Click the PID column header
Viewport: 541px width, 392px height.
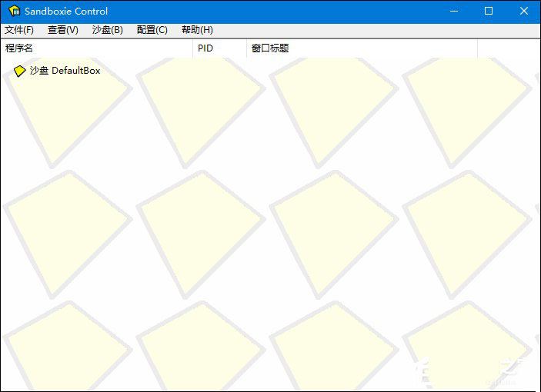click(x=219, y=48)
